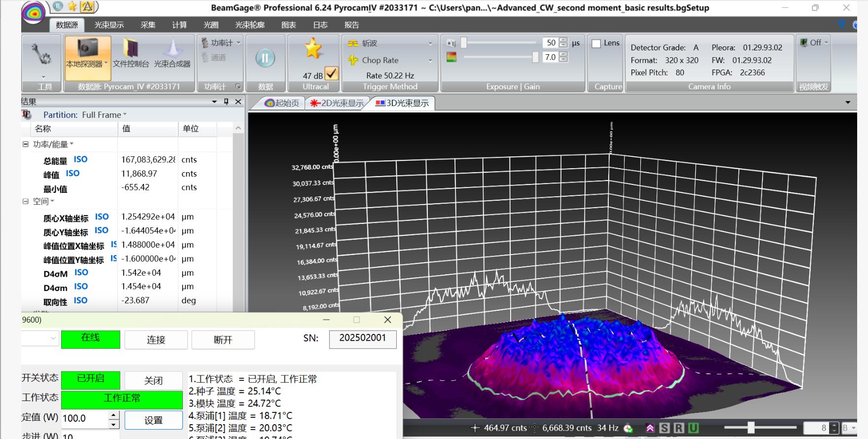This screenshot has height=439, width=868.
Task: Enable the Lens checkbox
Action: 596,43
